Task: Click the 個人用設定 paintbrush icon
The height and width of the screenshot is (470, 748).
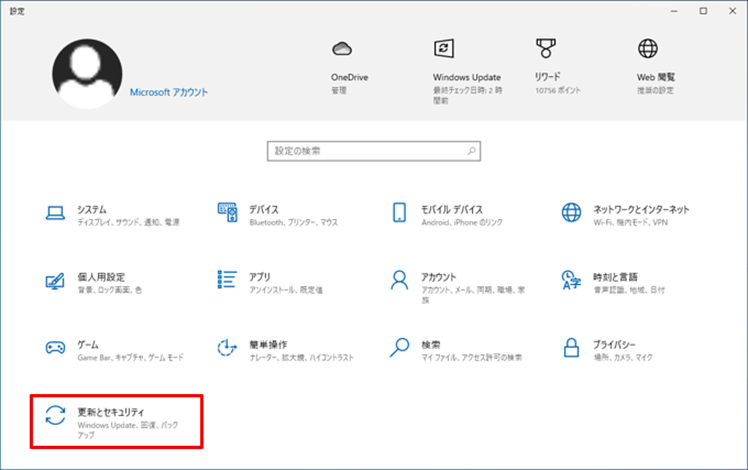Action: (x=55, y=281)
